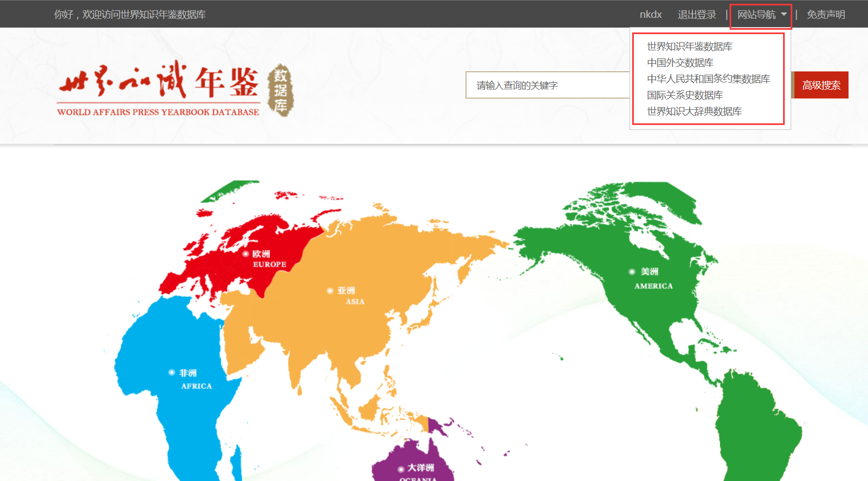Click the 欧洲 Europe marker dot

point(246,254)
